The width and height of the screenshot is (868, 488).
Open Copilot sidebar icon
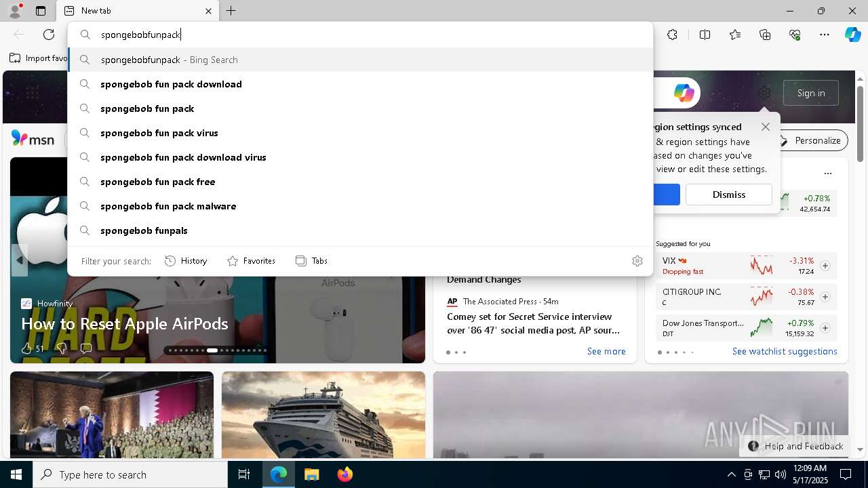(x=852, y=35)
